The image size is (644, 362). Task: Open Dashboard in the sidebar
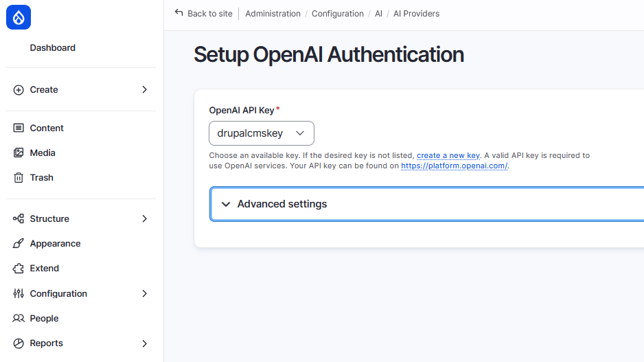coord(53,47)
